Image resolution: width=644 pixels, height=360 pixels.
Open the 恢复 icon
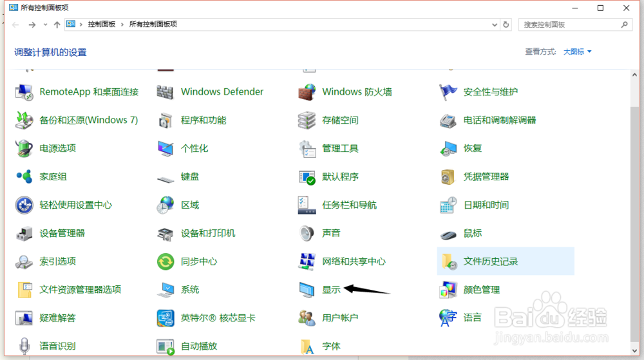coord(448,149)
